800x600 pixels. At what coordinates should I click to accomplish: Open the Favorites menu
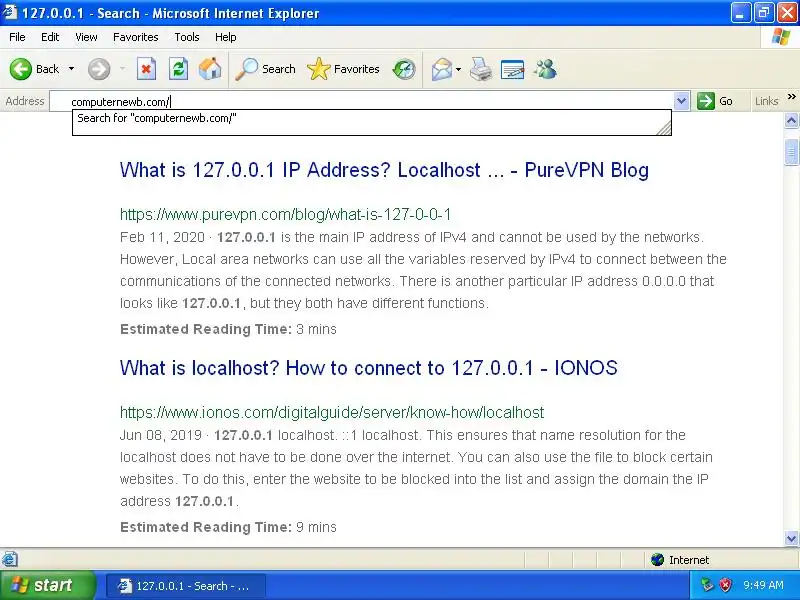(x=136, y=37)
